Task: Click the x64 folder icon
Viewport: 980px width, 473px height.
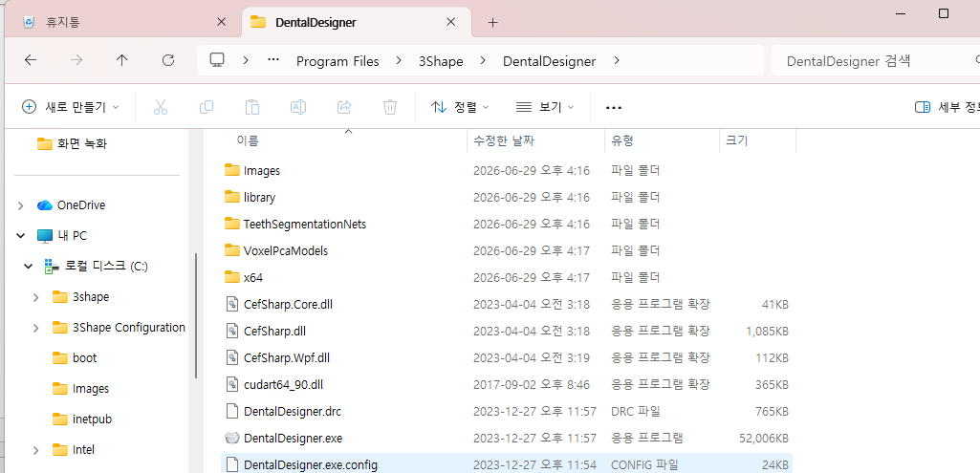Action: [232, 277]
